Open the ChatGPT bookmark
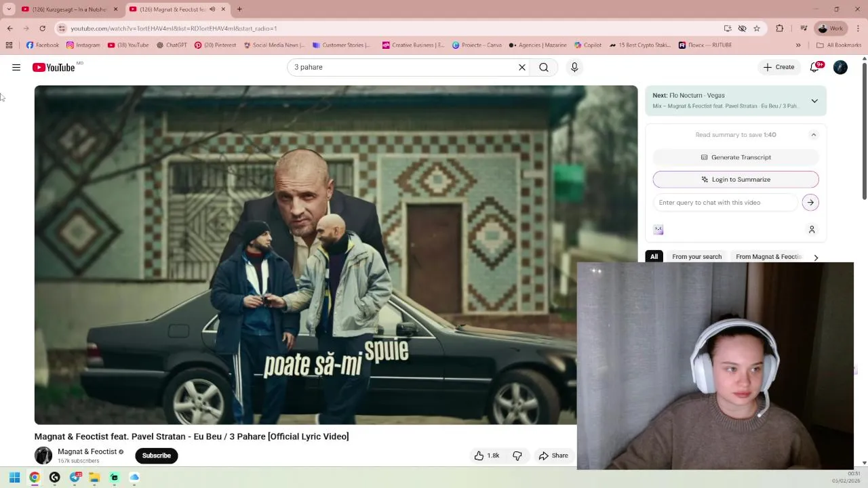 [172, 45]
